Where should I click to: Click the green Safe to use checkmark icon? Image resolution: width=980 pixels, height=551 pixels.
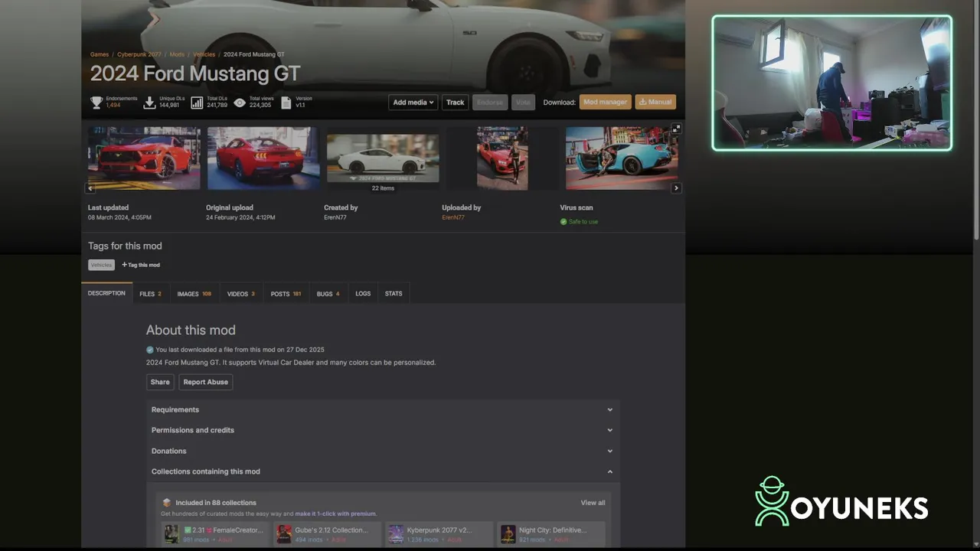coord(563,222)
